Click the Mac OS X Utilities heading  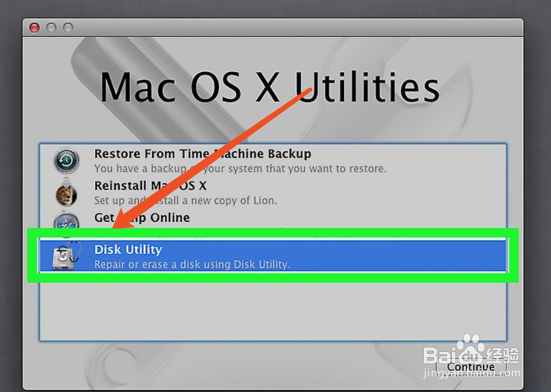tap(270, 87)
